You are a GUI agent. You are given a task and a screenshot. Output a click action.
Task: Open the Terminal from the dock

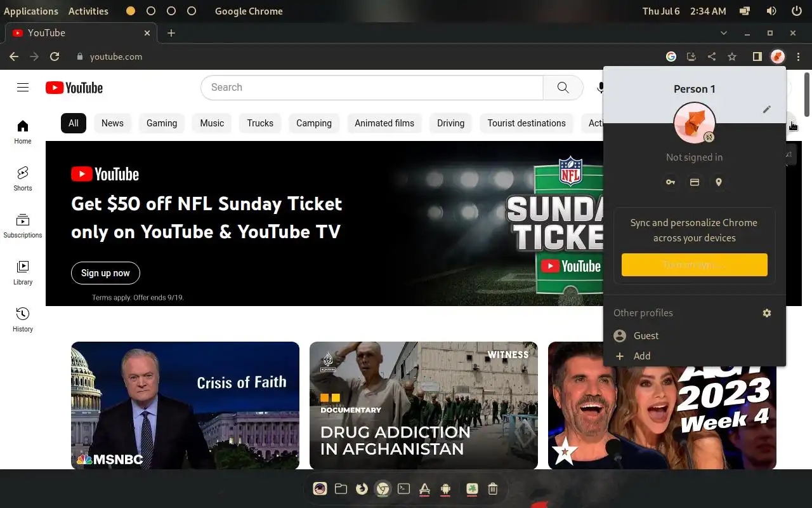click(403, 488)
